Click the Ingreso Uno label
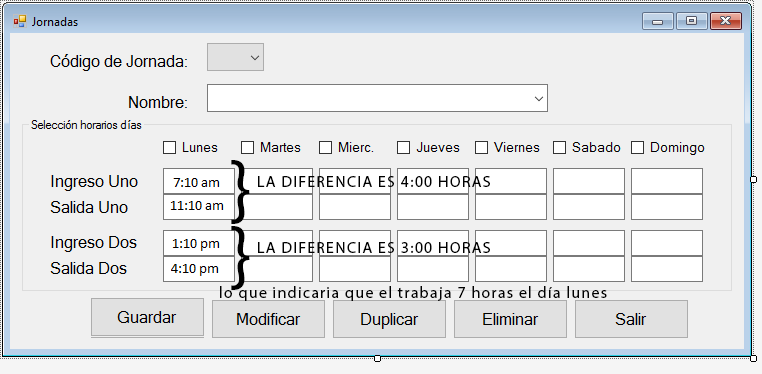 [94, 182]
